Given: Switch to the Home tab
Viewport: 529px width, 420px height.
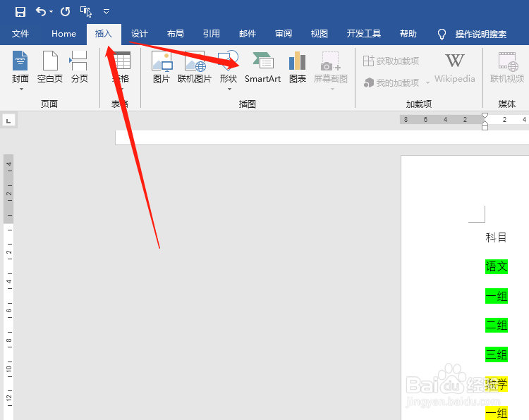Looking at the screenshot, I should 63,34.
